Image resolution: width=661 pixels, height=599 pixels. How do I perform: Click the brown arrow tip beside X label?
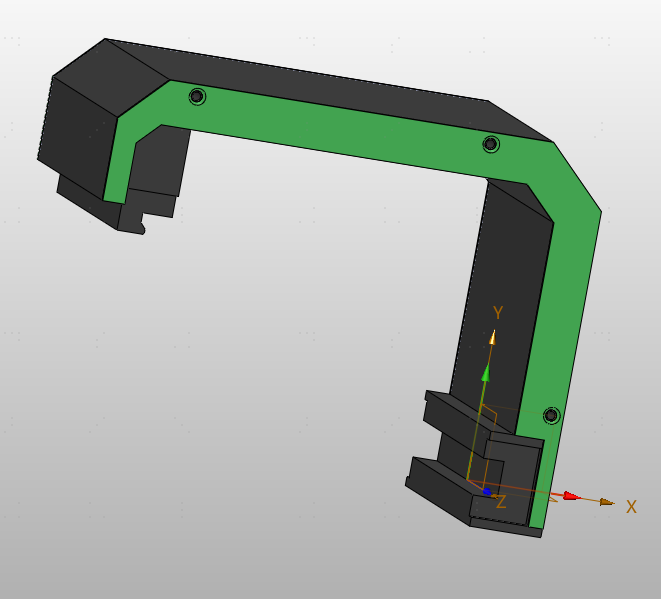click(606, 502)
